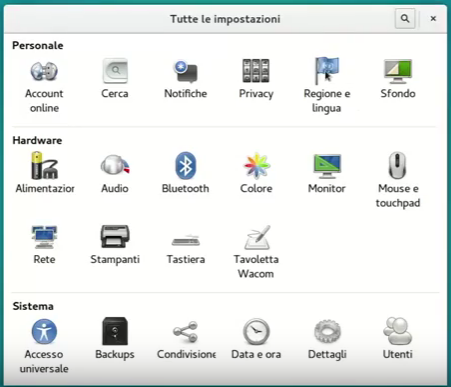
Task: Open the Privacy panel
Action: pos(256,79)
